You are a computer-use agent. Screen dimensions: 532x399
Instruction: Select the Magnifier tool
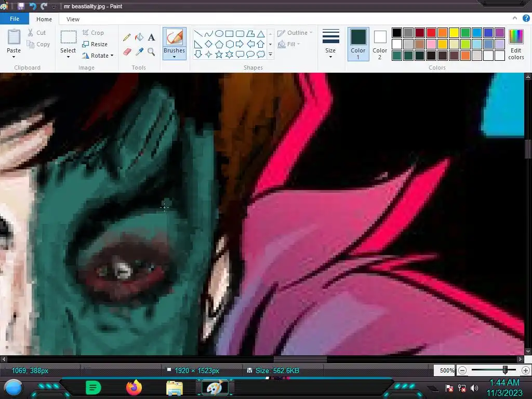tap(151, 51)
